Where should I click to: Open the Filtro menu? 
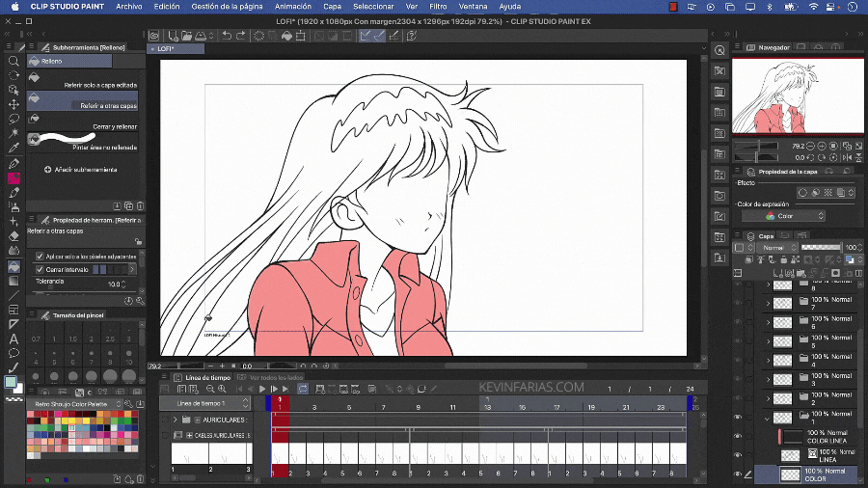pyautogui.click(x=438, y=7)
